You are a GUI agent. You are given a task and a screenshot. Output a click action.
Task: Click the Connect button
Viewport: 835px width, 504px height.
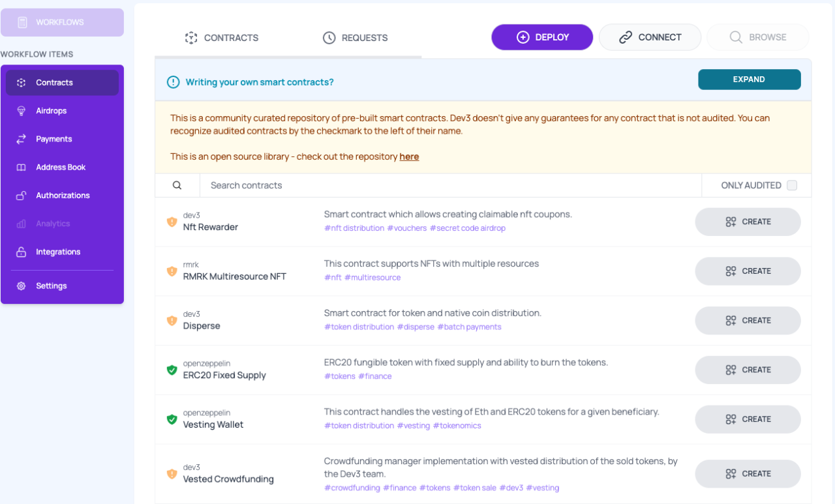650,37
